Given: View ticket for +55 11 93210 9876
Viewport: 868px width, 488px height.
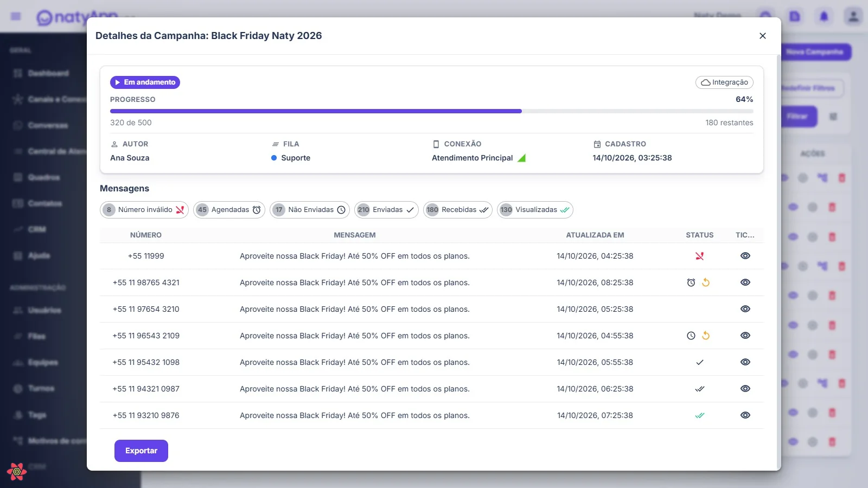Looking at the screenshot, I should point(745,415).
